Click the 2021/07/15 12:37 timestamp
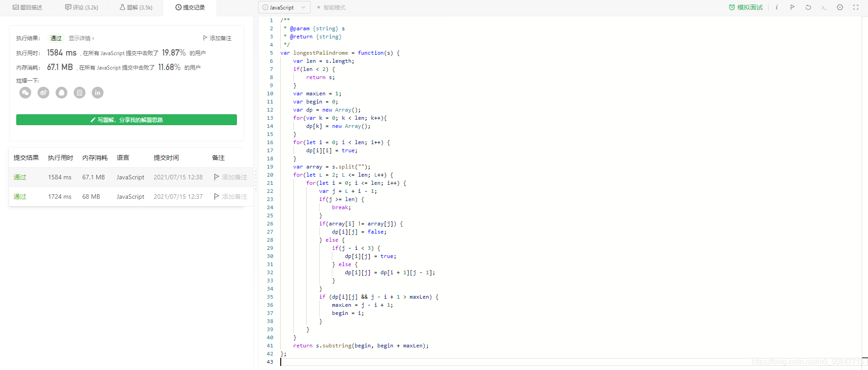868x370 pixels. (x=178, y=197)
